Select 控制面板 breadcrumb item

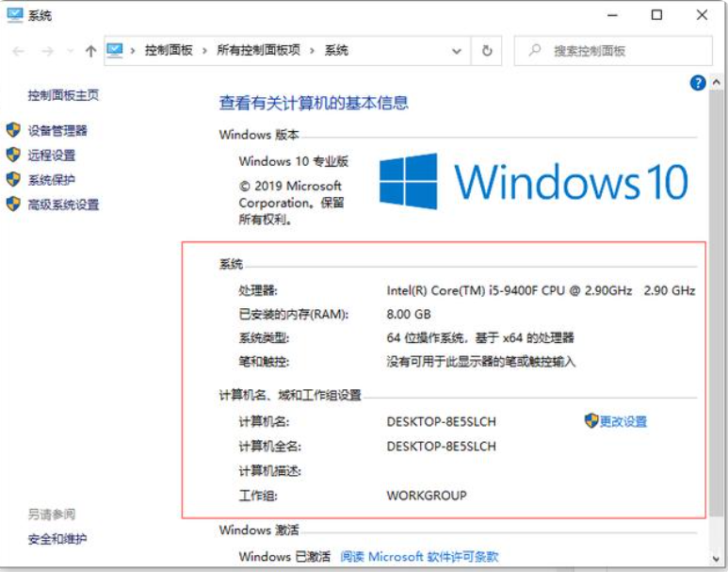[x=169, y=50]
